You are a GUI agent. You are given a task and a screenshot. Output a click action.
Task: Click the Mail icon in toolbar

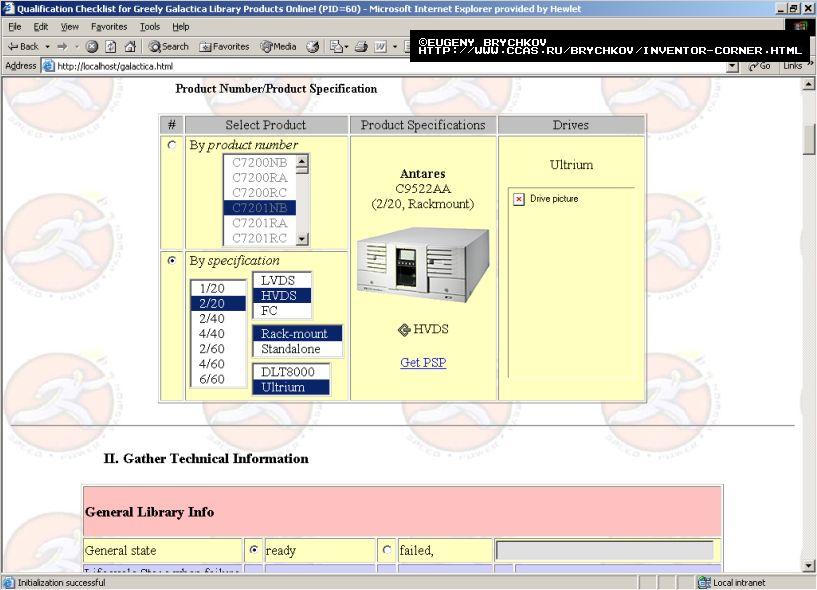click(x=336, y=47)
